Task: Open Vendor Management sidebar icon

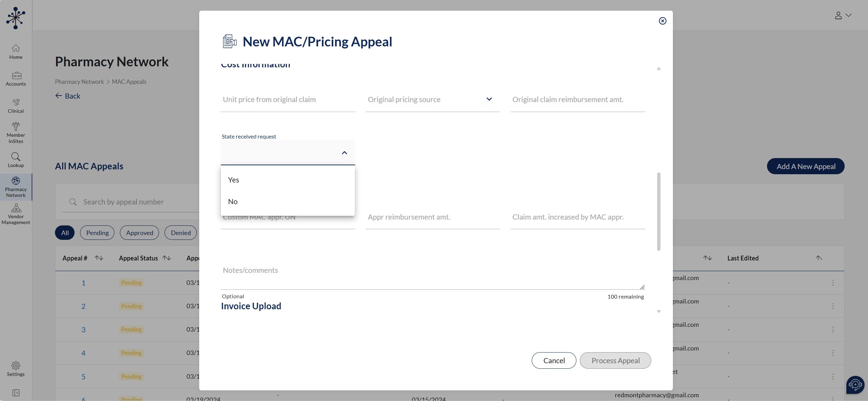Action: (16, 214)
